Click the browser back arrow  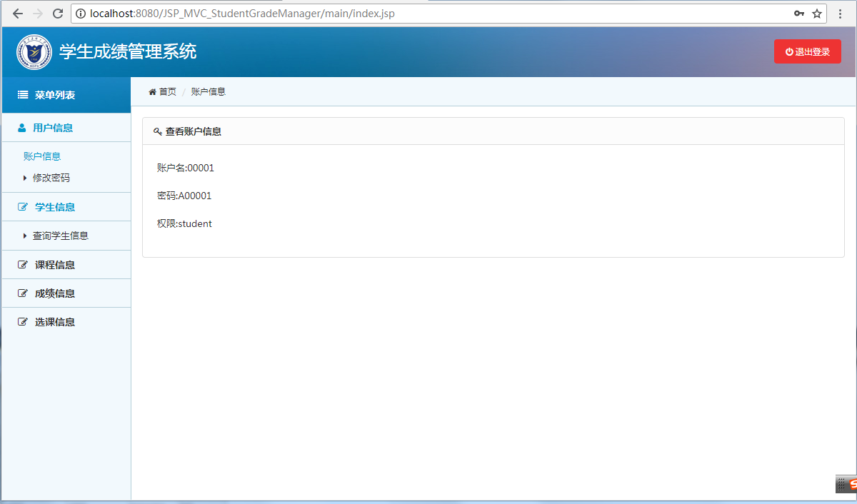[18, 14]
